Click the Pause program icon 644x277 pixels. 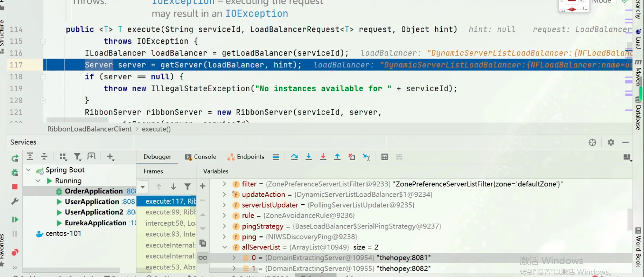coord(15,234)
